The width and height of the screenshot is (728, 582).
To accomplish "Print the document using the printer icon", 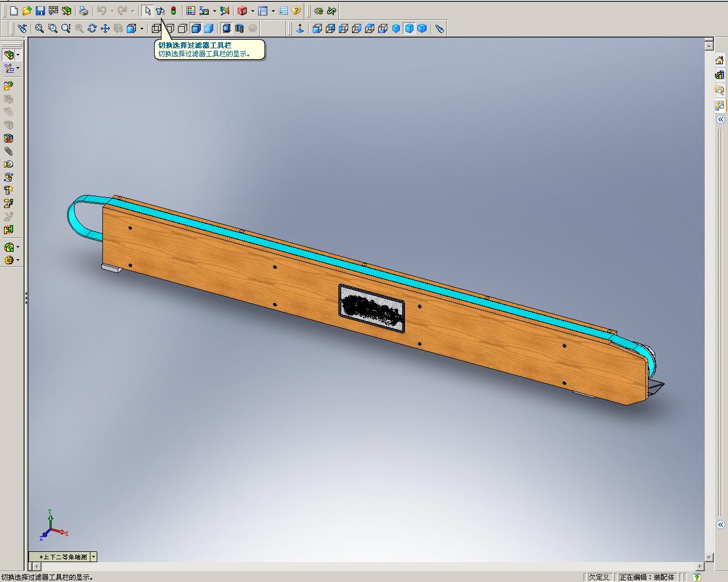I will 84,11.
